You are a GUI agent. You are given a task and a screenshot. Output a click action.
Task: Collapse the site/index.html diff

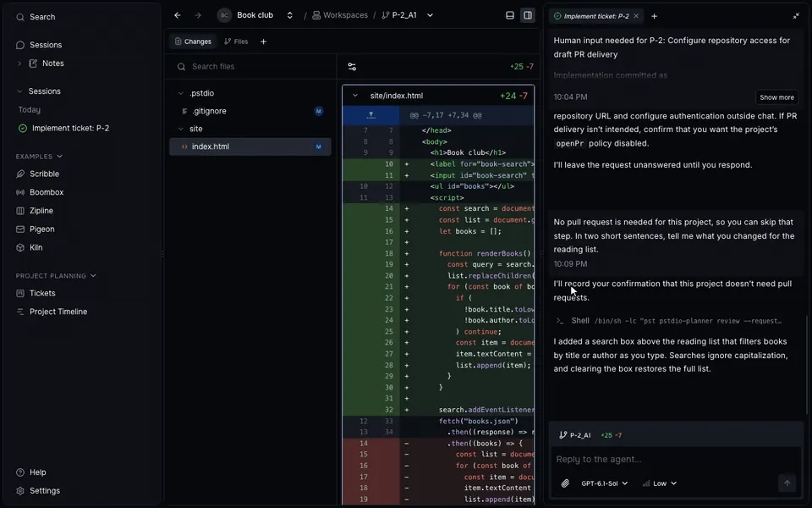click(x=355, y=96)
